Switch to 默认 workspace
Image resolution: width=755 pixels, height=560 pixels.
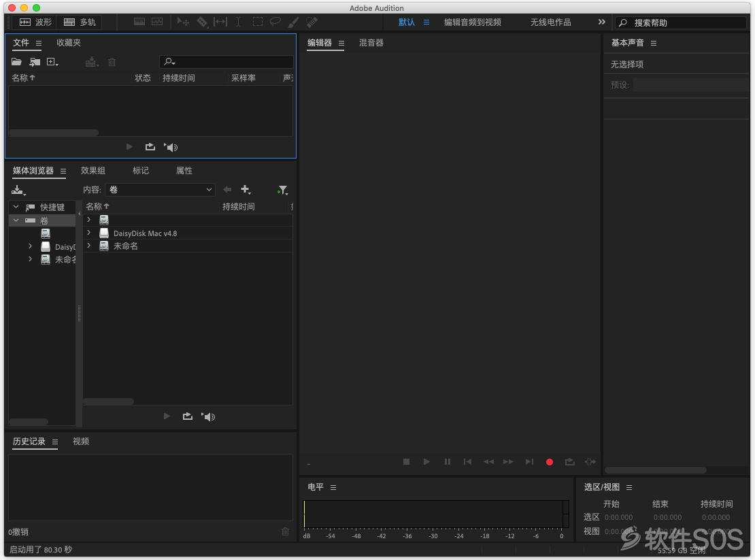406,22
